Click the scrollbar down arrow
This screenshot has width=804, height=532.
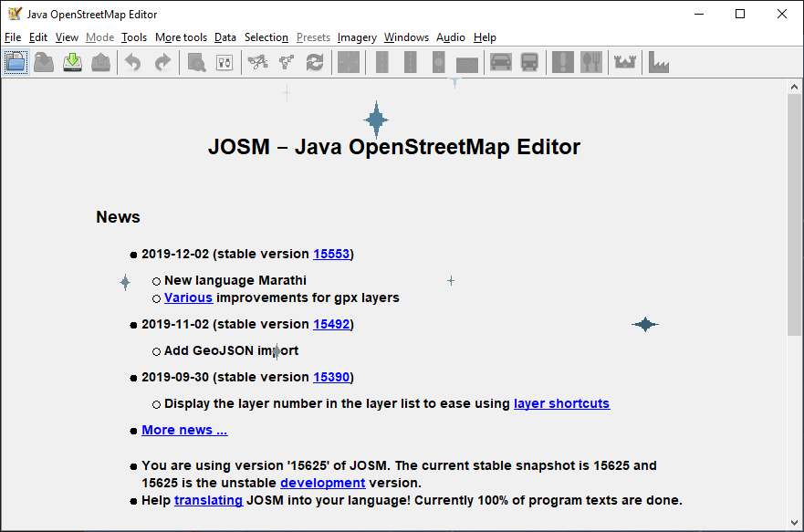[x=794, y=523]
